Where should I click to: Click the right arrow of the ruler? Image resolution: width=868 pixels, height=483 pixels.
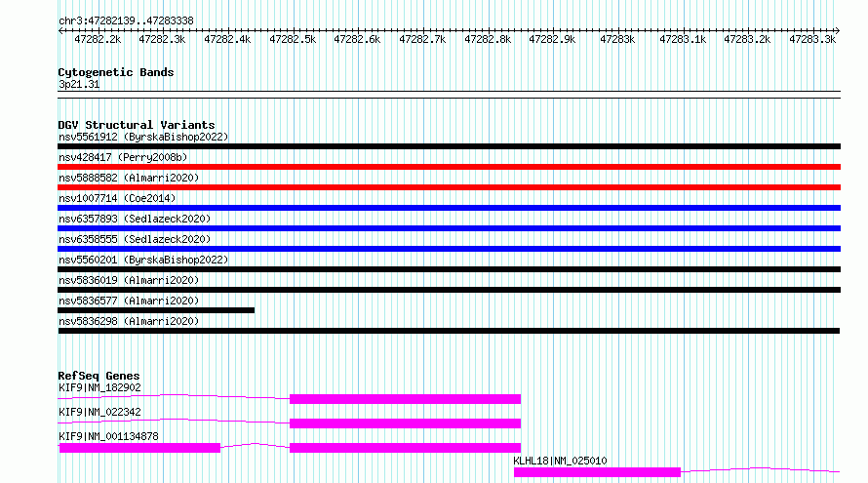[x=837, y=31]
